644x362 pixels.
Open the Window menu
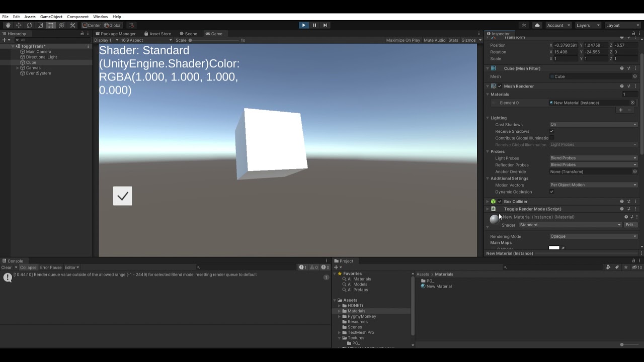point(100,16)
